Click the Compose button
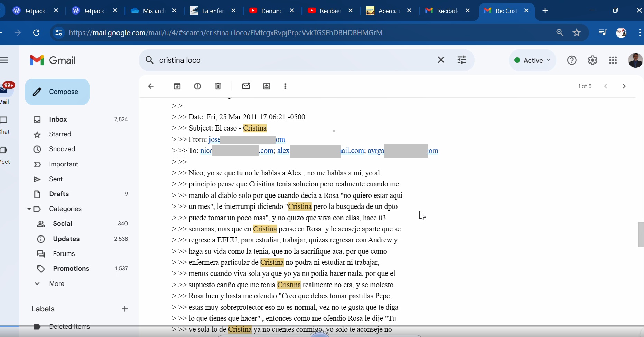Image resolution: width=644 pixels, height=337 pixels. (x=57, y=92)
